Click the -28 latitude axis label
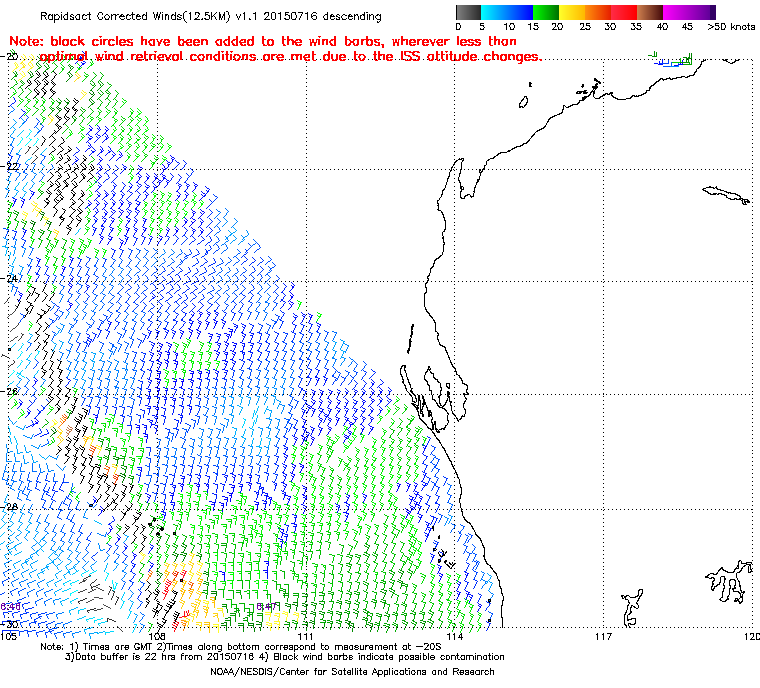The width and height of the screenshot is (760, 688). (10, 507)
